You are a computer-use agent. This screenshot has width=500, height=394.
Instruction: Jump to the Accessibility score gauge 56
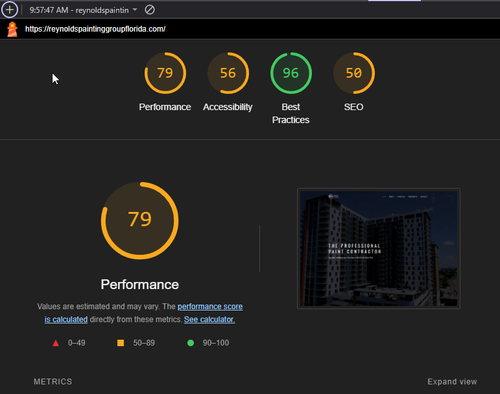228,73
